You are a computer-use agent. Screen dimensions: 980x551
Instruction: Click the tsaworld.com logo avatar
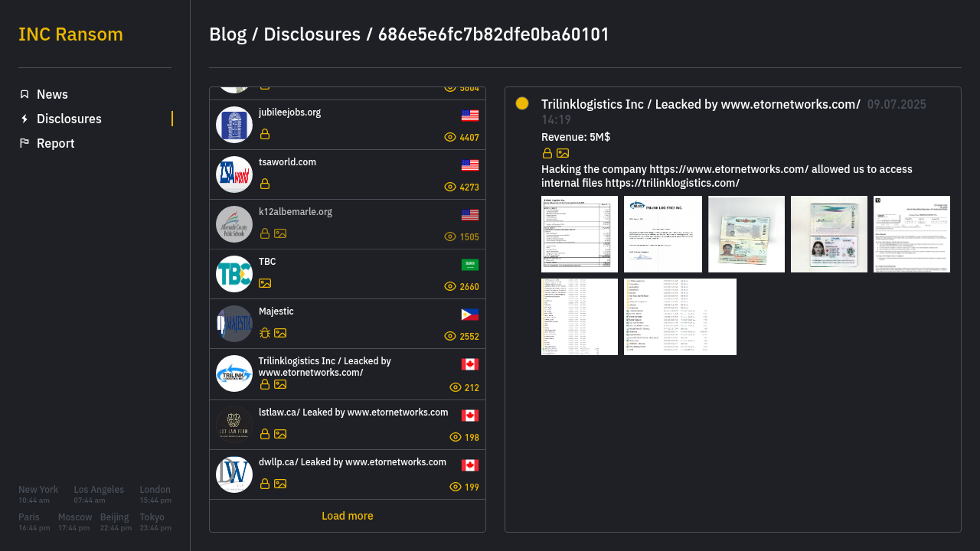[234, 174]
